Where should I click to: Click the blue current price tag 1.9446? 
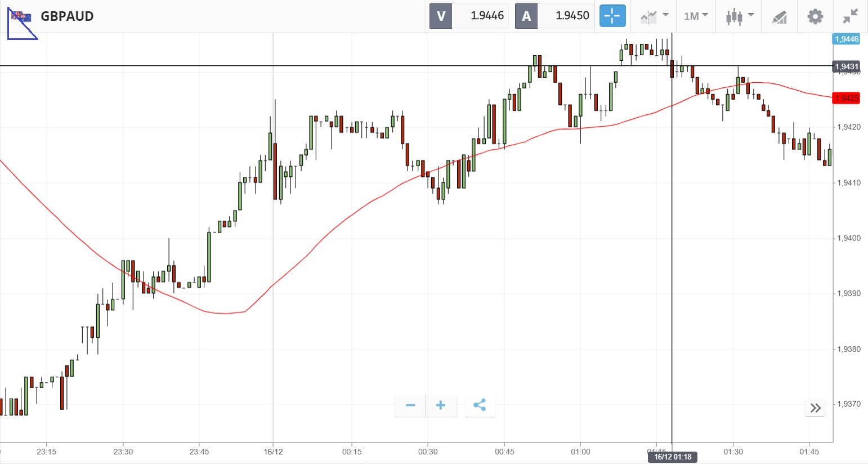click(x=846, y=39)
